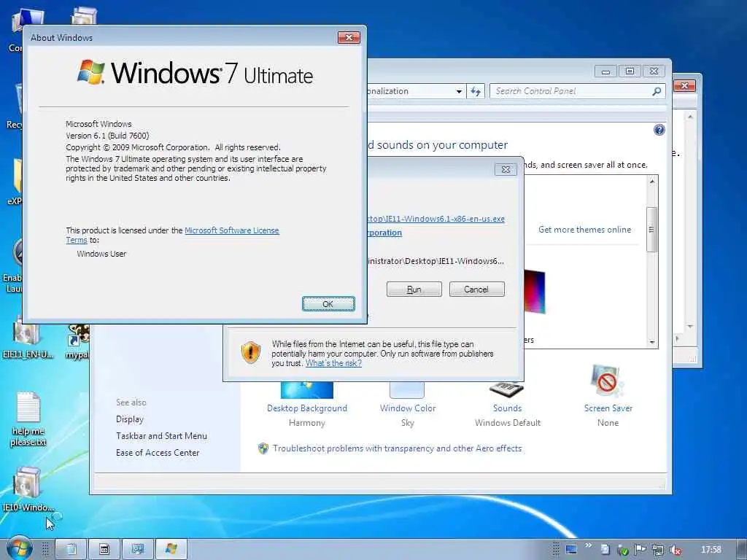Screen dimensions: 747x560
Task: Click the Show desktop button at the taskbar edge
Action: pos(742,549)
